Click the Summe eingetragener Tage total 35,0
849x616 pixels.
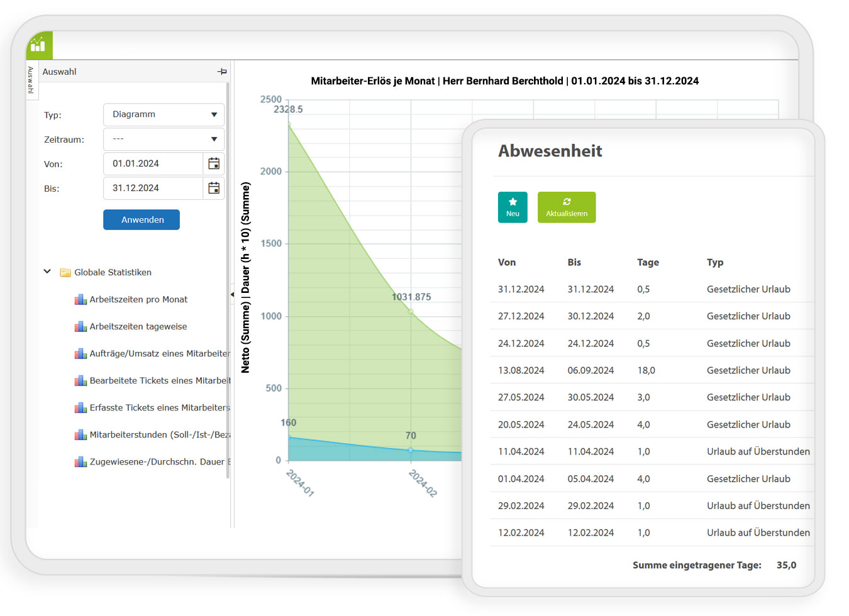click(786, 565)
